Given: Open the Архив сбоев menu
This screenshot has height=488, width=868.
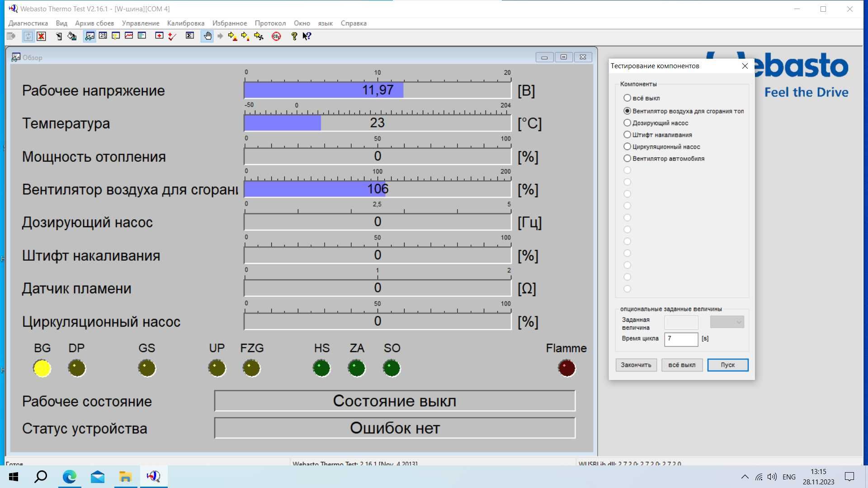Looking at the screenshot, I should pos(94,23).
